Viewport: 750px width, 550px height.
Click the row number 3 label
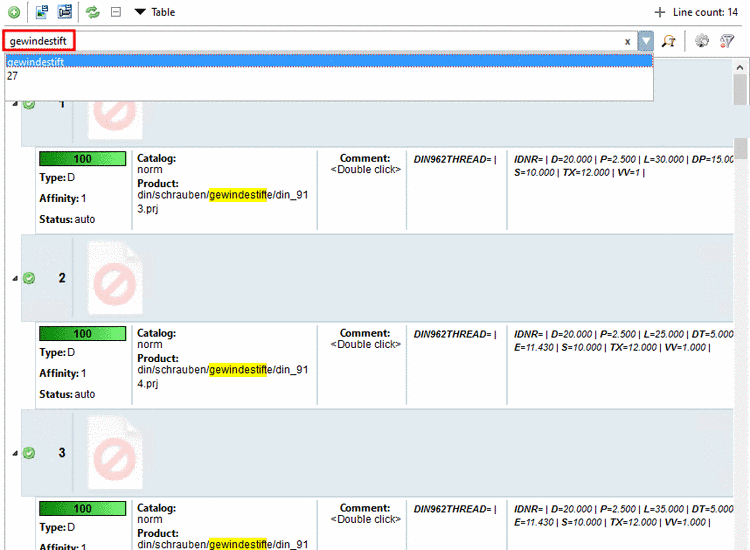coord(62,452)
